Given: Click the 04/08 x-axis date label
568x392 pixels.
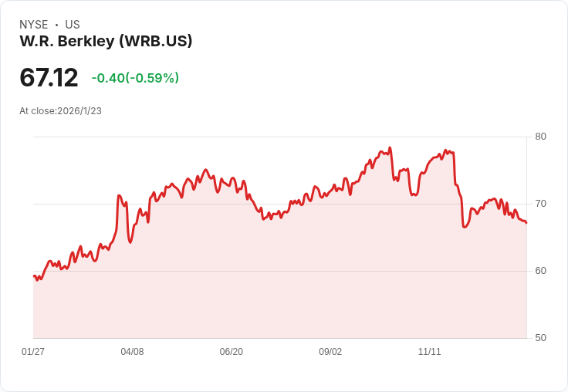Looking at the screenshot, I should 132,351.
